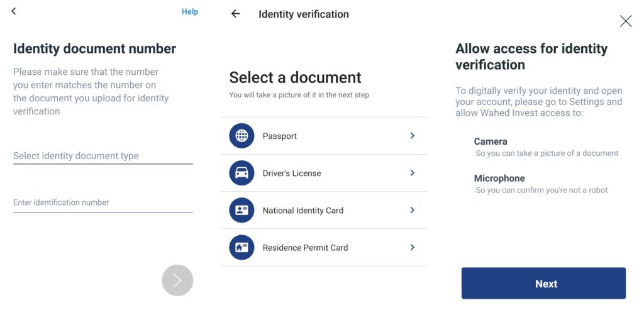Viewport: 644px width, 310px height.
Task: Select the Driver's License label
Action: [292, 174]
